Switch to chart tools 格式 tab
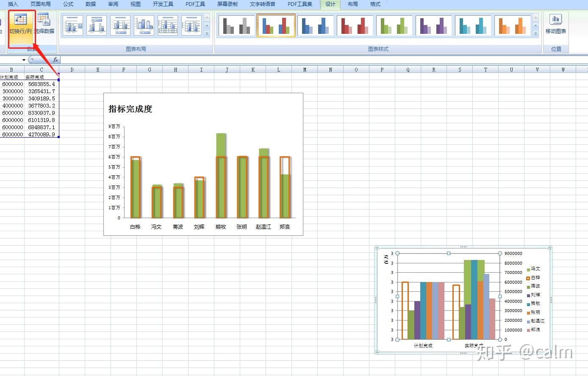 click(375, 4)
